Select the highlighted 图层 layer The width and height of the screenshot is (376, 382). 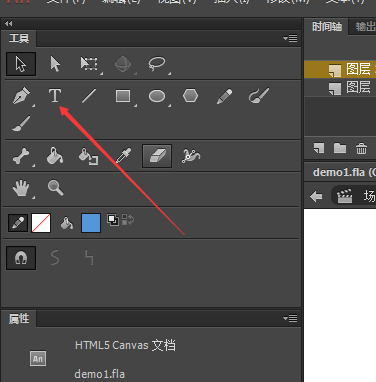(340, 69)
